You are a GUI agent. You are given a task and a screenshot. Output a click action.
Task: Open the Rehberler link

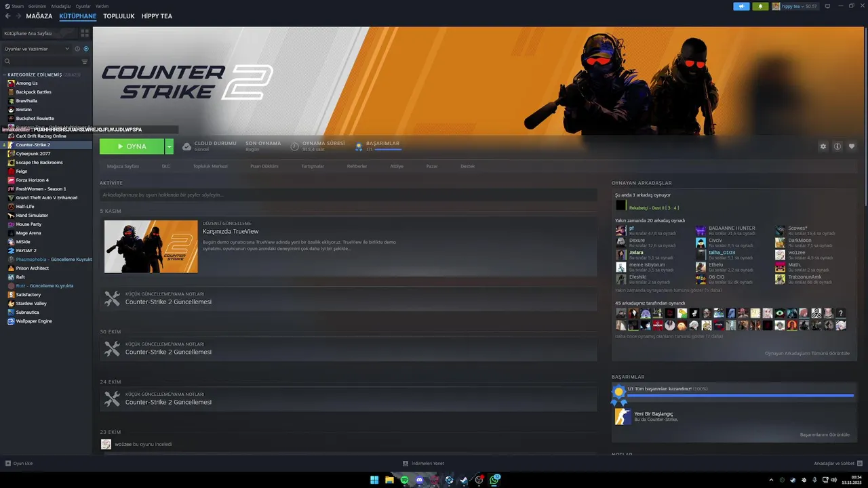(x=357, y=166)
